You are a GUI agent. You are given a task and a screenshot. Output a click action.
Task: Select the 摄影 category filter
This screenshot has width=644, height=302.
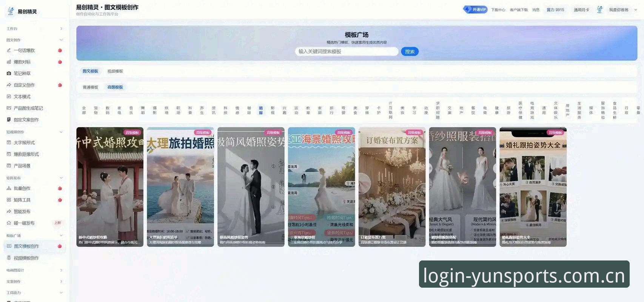tap(155, 110)
